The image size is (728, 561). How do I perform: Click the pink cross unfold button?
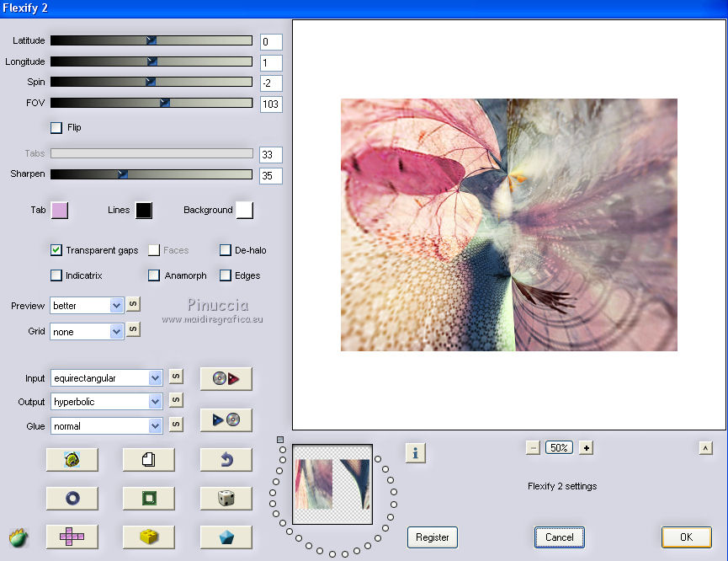pos(72,537)
